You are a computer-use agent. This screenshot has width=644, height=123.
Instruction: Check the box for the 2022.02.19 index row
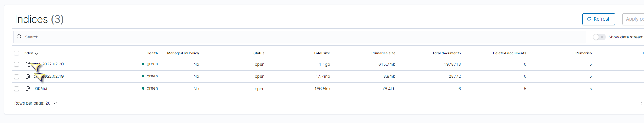click(x=16, y=77)
